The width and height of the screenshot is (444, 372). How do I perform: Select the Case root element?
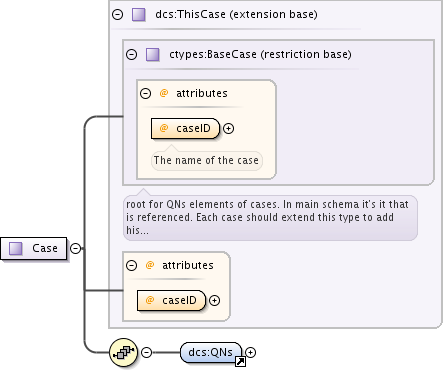34,248
